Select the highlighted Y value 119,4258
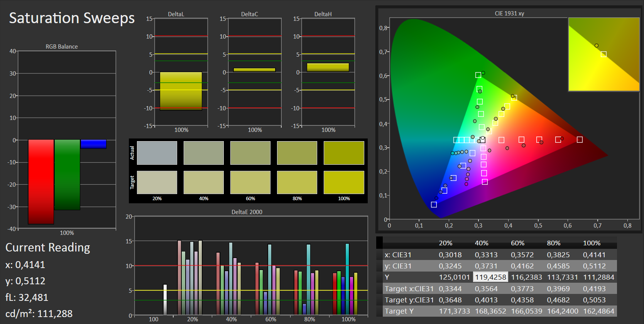This screenshot has width=644, height=324. click(x=490, y=277)
